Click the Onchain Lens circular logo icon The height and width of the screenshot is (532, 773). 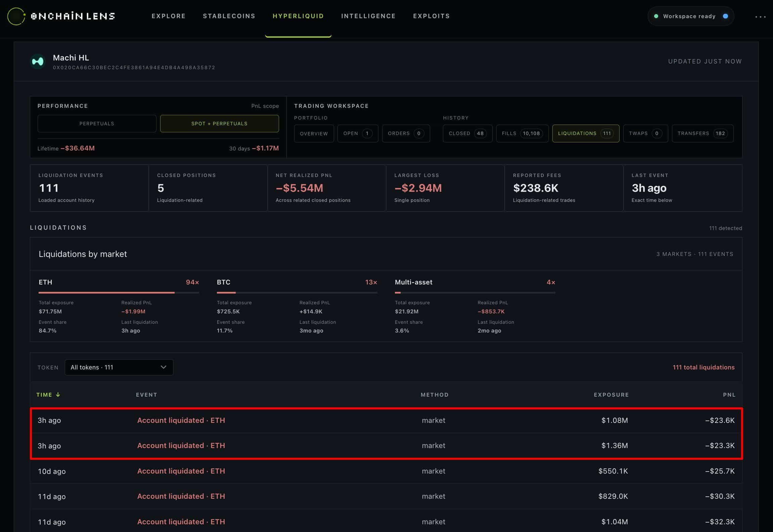[16, 16]
